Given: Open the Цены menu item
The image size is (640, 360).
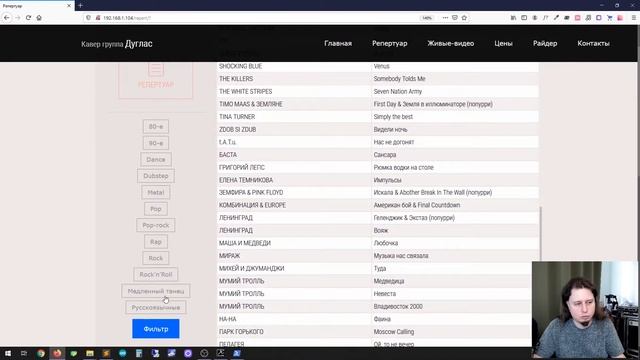Looking at the screenshot, I should (x=503, y=43).
